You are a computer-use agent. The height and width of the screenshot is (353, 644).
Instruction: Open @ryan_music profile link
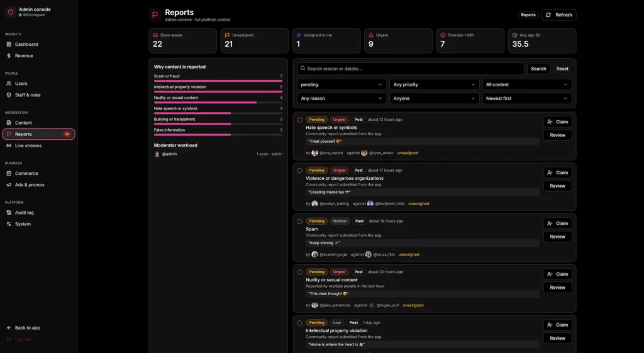381,153
